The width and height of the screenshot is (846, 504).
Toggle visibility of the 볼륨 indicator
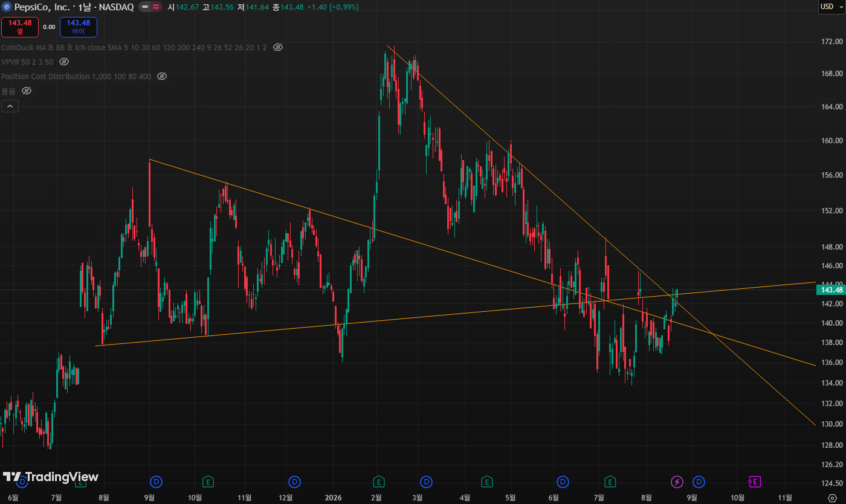[27, 91]
